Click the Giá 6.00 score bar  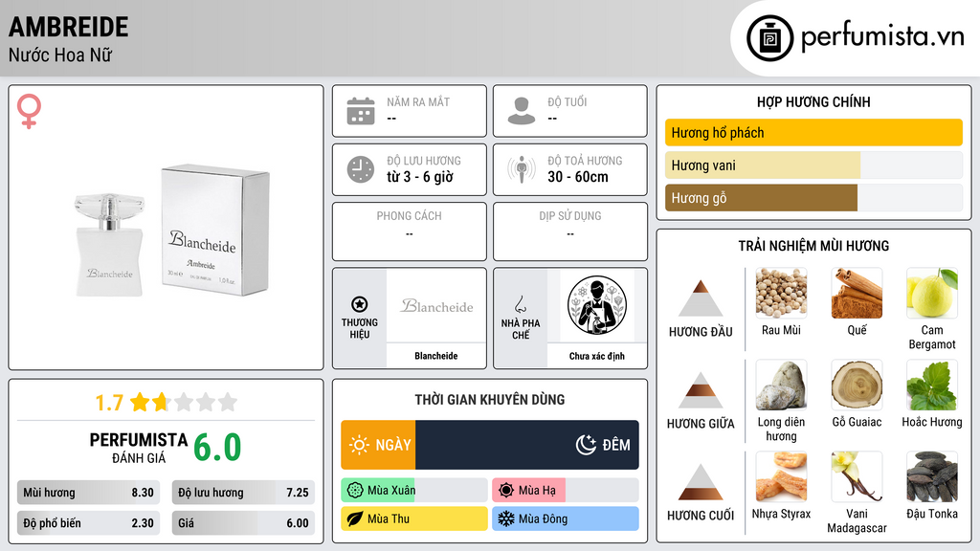[243, 523]
